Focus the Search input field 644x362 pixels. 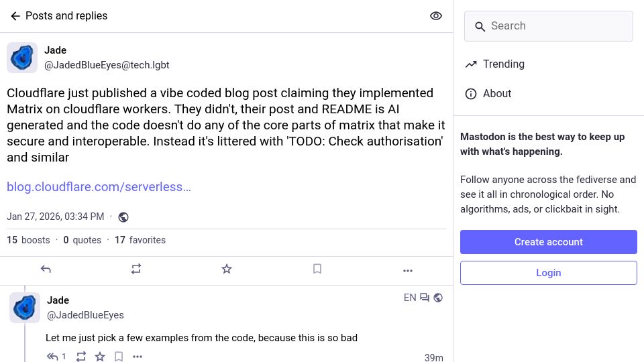[x=549, y=26]
